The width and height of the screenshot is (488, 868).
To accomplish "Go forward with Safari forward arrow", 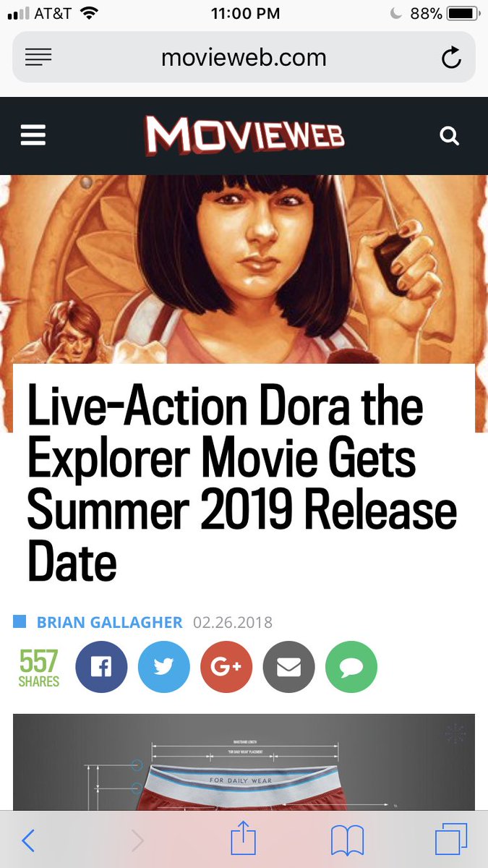I will tap(137, 841).
